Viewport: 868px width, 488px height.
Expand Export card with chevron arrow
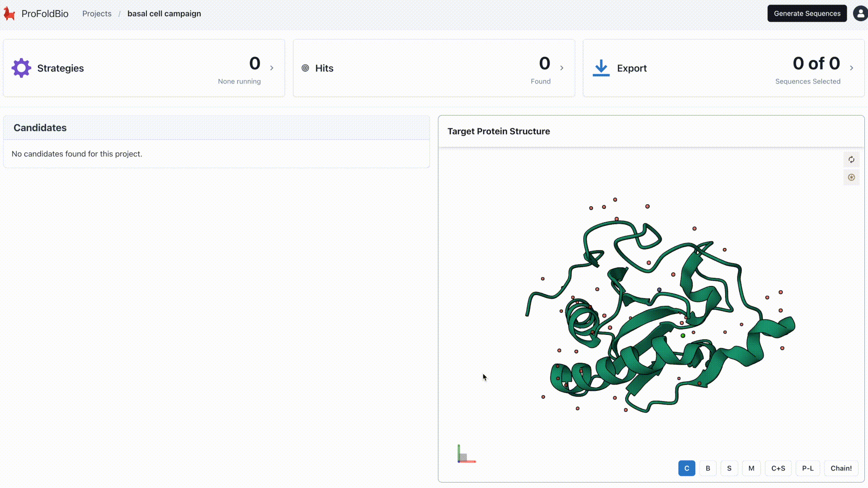852,68
